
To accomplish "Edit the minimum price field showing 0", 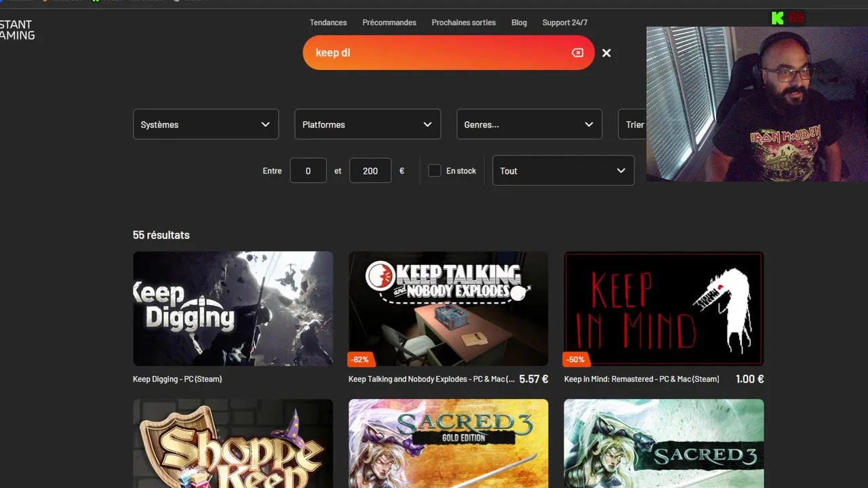I will pyautogui.click(x=308, y=171).
